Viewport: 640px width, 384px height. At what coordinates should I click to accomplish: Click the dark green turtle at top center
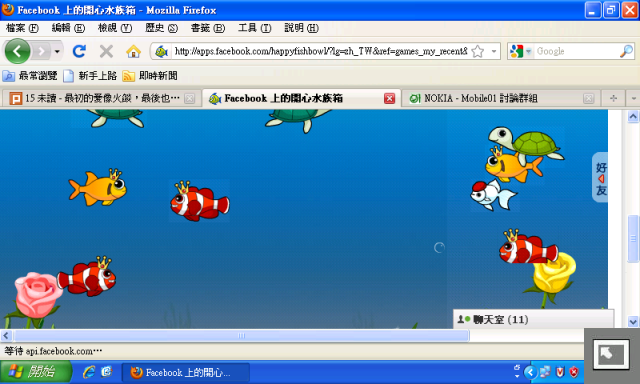click(299, 120)
